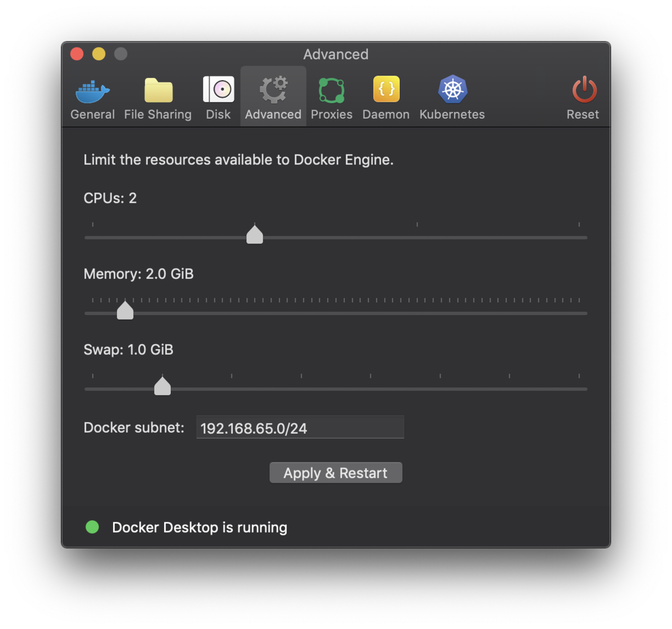Screen dimensions: 672x629
Task: Click the 'Advanced' window title text
Action: [336, 54]
